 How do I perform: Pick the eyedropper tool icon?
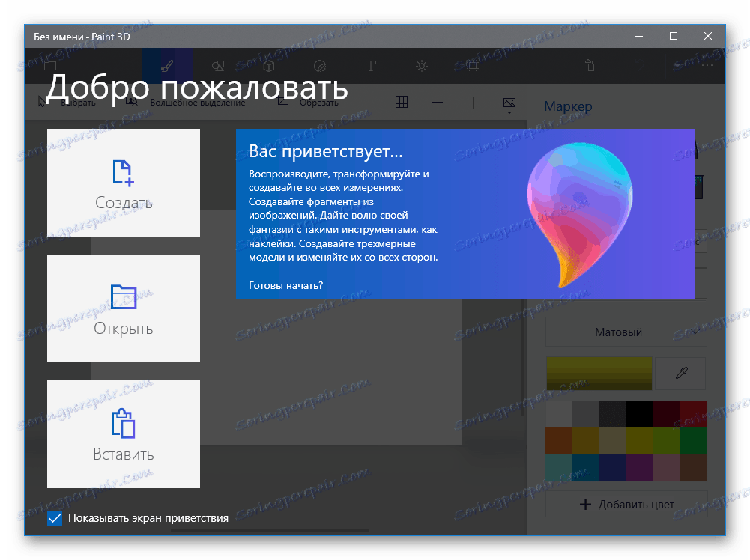coord(681,373)
